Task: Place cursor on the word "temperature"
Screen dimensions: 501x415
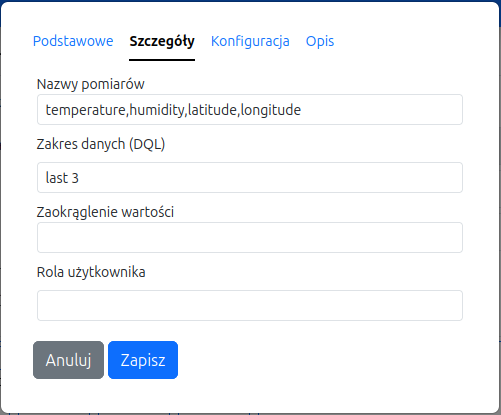Action: coord(86,110)
